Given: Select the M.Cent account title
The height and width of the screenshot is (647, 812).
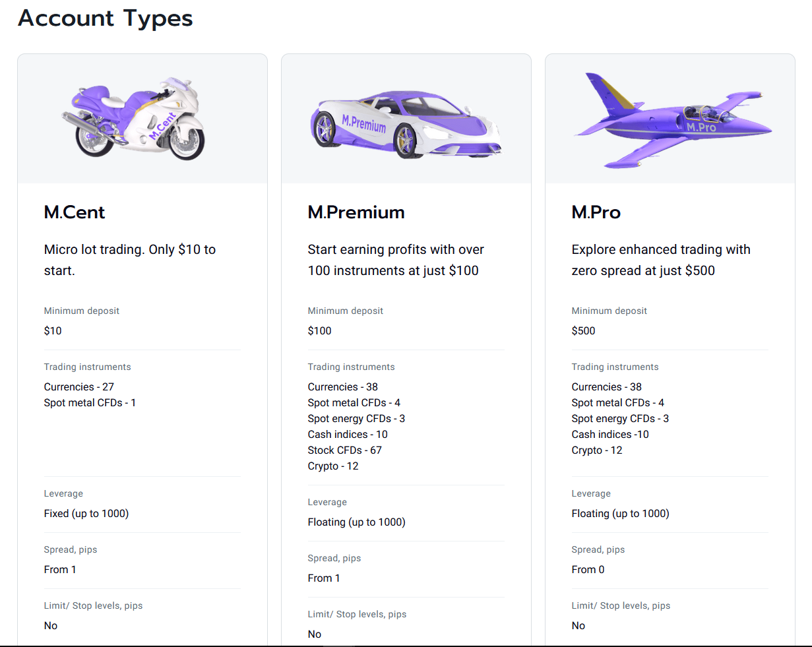Looking at the screenshot, I should coord(75,212).
